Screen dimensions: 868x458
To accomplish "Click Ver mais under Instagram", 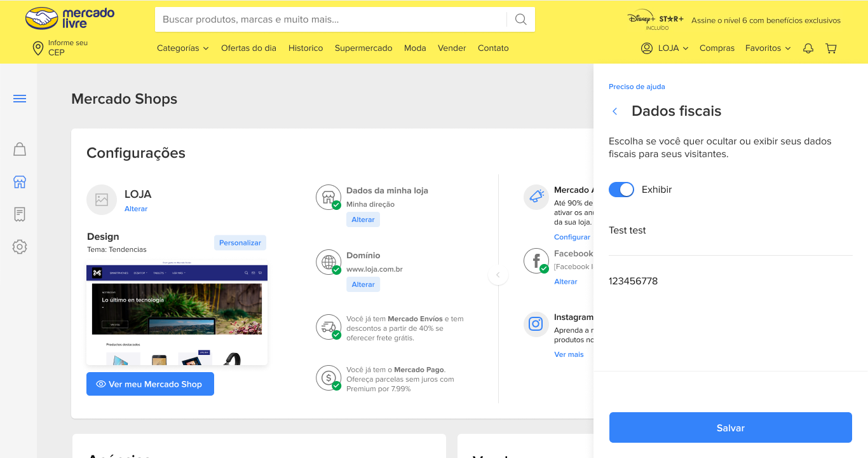I will tap(569, 354).
